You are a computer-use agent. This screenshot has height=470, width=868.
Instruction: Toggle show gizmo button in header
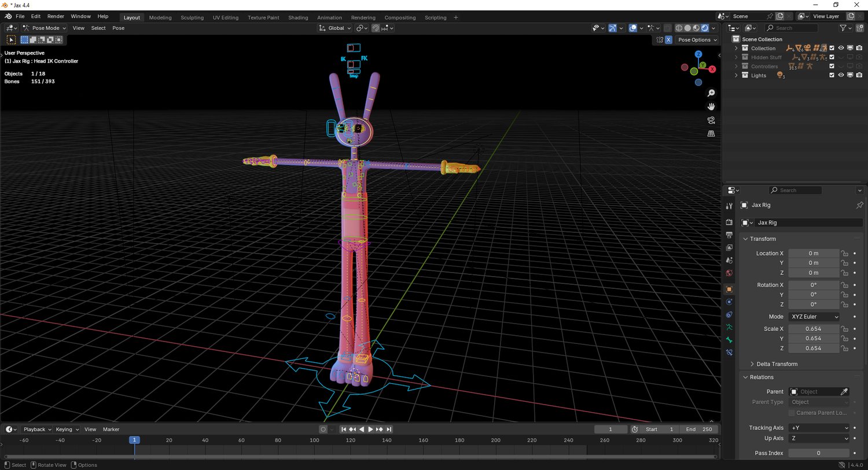click(612, 28)
